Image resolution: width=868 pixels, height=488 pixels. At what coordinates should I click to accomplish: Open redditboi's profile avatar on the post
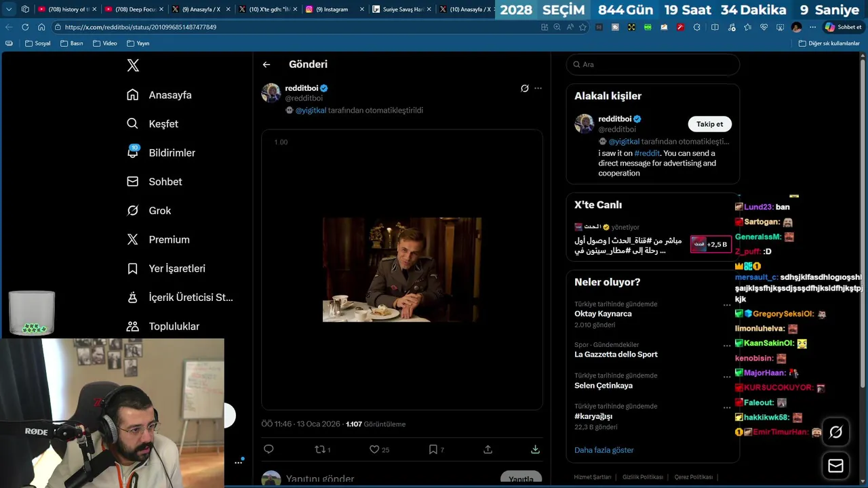[271, 93]
